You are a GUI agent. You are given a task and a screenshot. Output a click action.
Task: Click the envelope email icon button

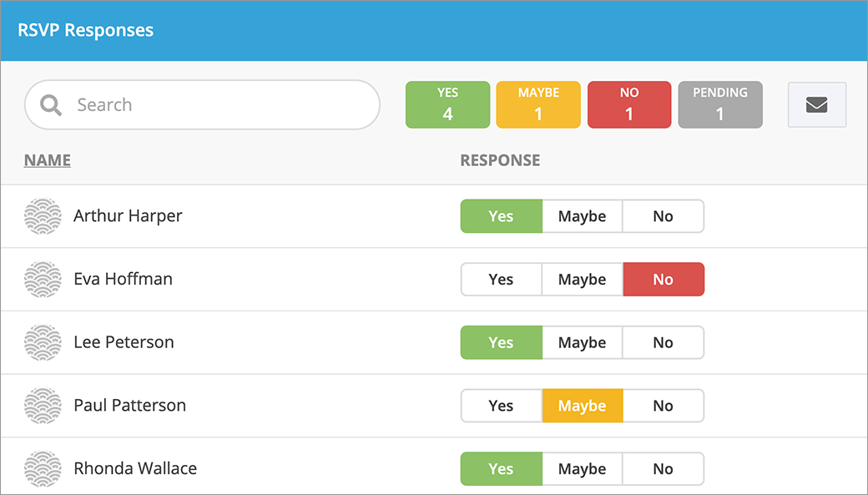click(x=816, y=105)
